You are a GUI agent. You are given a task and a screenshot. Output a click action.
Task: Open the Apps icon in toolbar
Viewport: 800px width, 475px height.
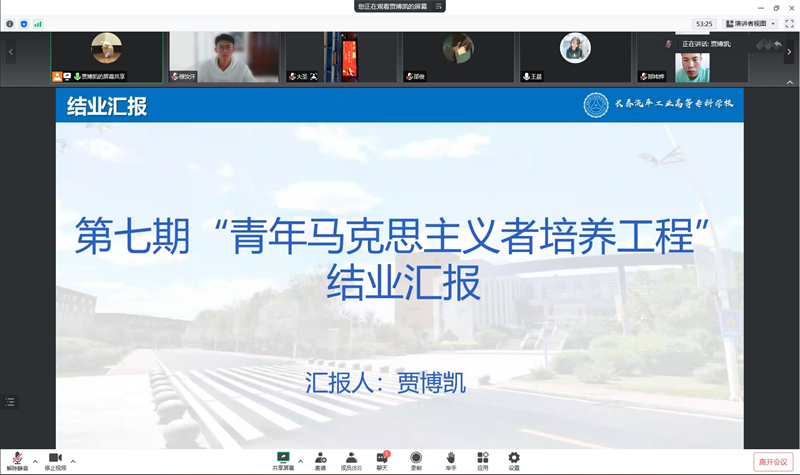pyautogui.click(x=482, y=459)
